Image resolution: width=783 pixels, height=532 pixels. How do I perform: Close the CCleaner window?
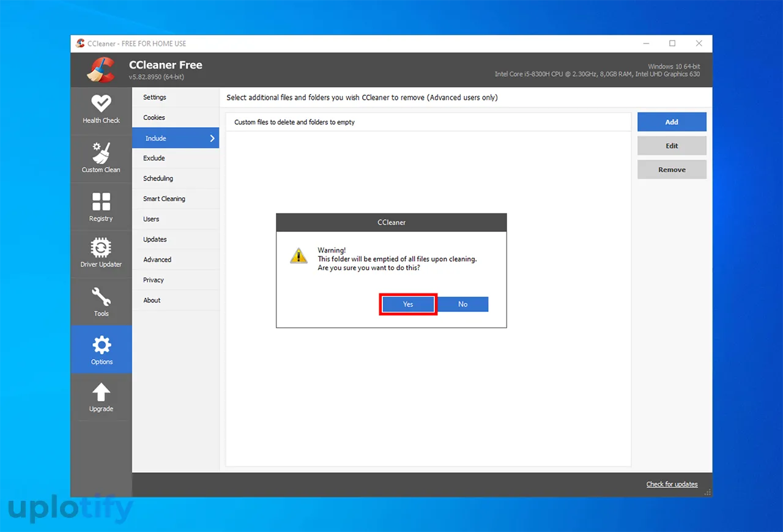pyautogui.click(x=699, y=43)
